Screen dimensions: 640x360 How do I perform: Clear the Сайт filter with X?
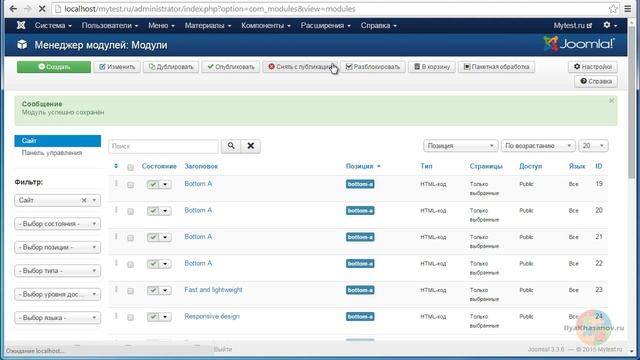84,200
